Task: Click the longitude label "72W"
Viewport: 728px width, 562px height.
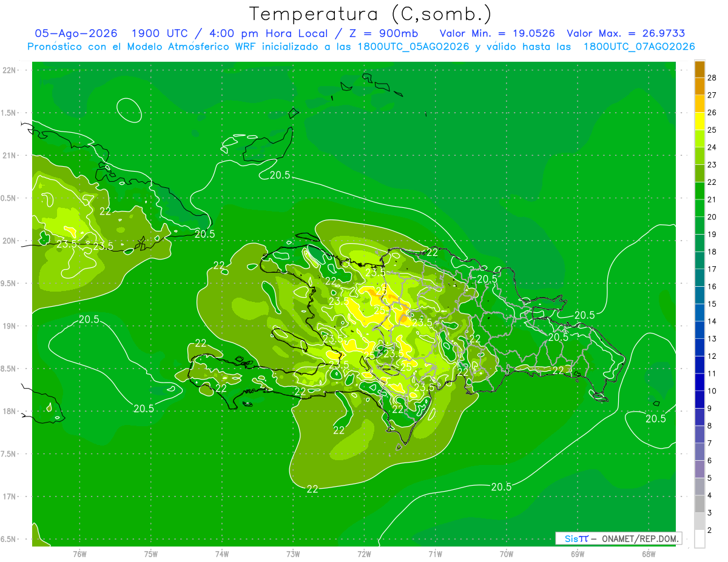Action: pyautogui.click(x=364, y=554)
